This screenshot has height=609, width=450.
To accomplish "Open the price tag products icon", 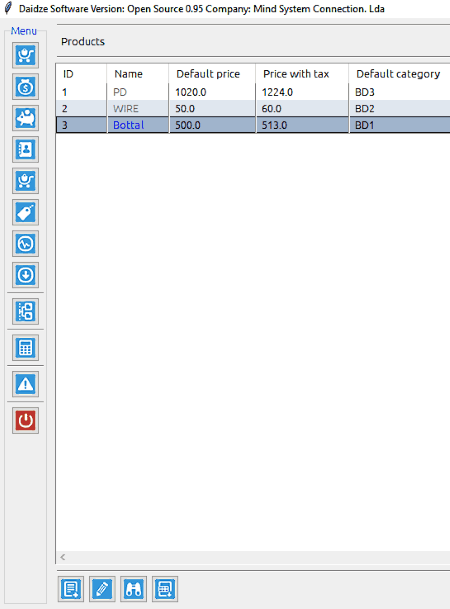I will (25, 212).
